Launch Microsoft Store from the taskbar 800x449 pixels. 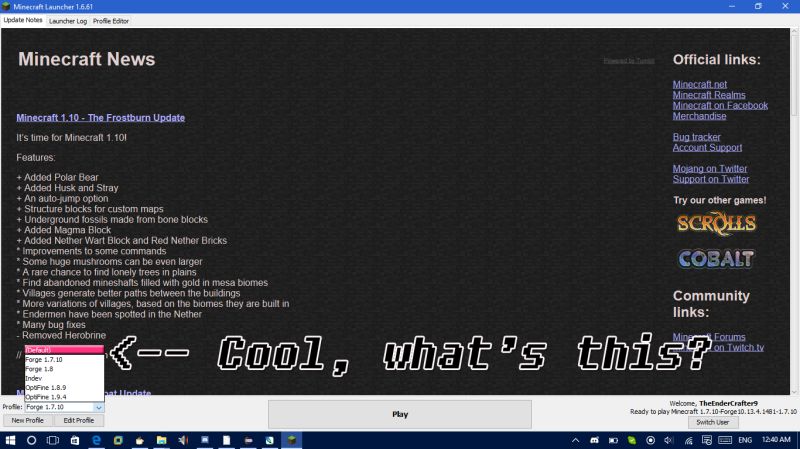(74, 440)
